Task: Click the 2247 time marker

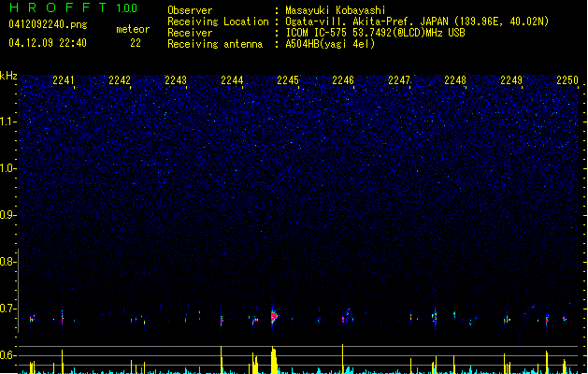Action: point(399,80)
